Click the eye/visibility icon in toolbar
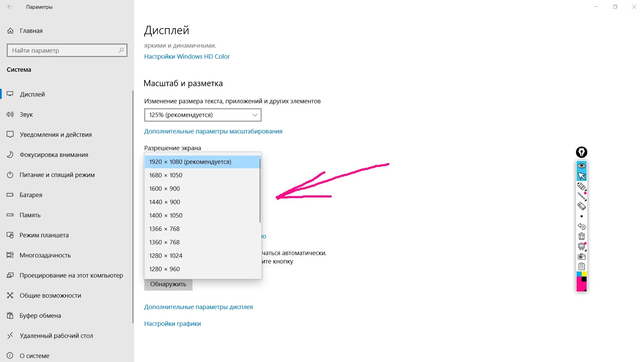This screenshot has width=644, height=362. 581,165
